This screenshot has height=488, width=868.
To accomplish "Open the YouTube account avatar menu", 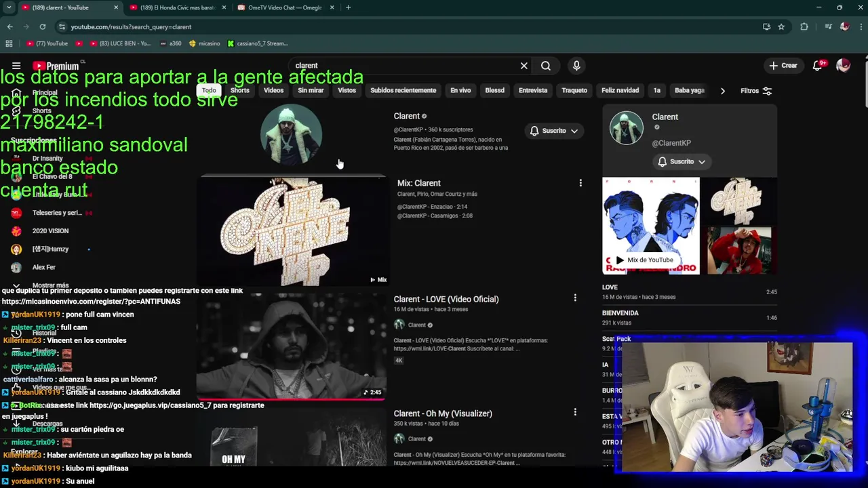I will pyautogui.click(x=843, y=66).
